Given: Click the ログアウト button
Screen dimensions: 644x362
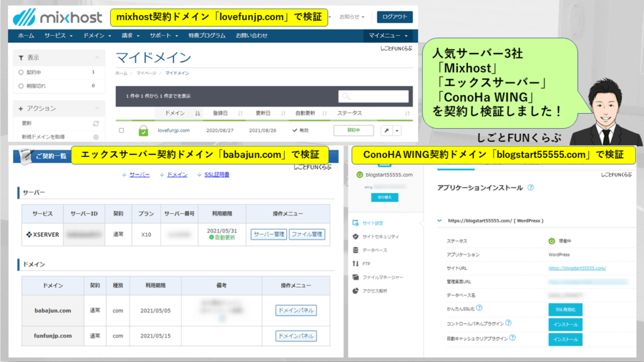Looking at the screenshot, I should pyautogui.click(x=394, y=17).
